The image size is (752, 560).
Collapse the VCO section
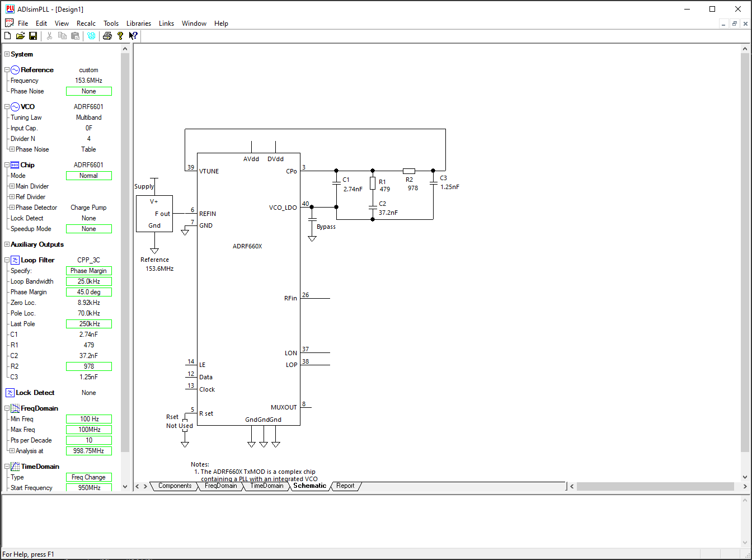click(7, 107)
